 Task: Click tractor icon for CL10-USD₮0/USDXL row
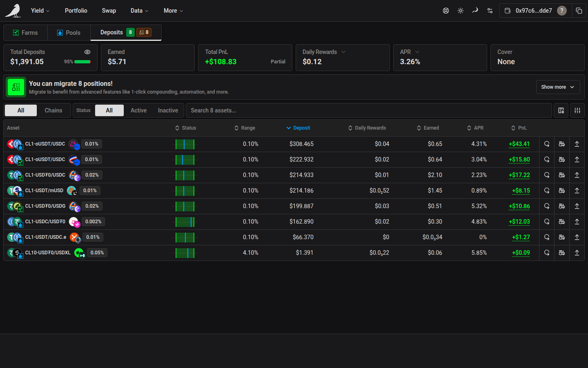(562, 253)
